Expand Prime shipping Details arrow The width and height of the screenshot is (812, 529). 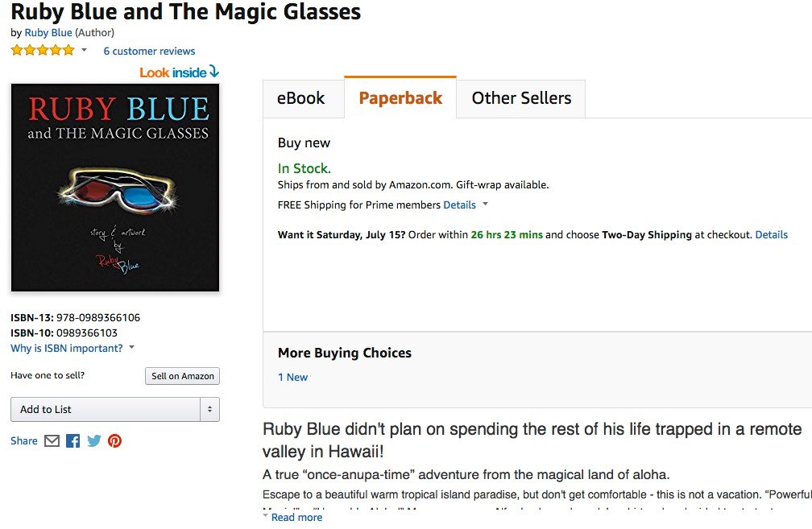[485, 204]
